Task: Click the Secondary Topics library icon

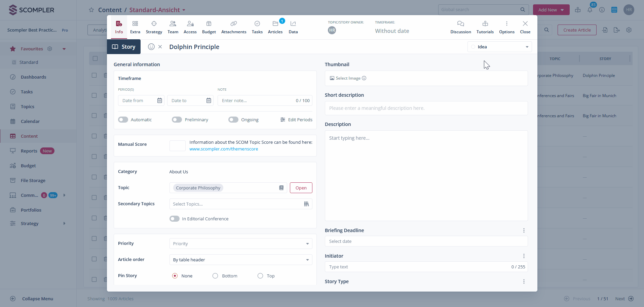Action: (306, 204)
